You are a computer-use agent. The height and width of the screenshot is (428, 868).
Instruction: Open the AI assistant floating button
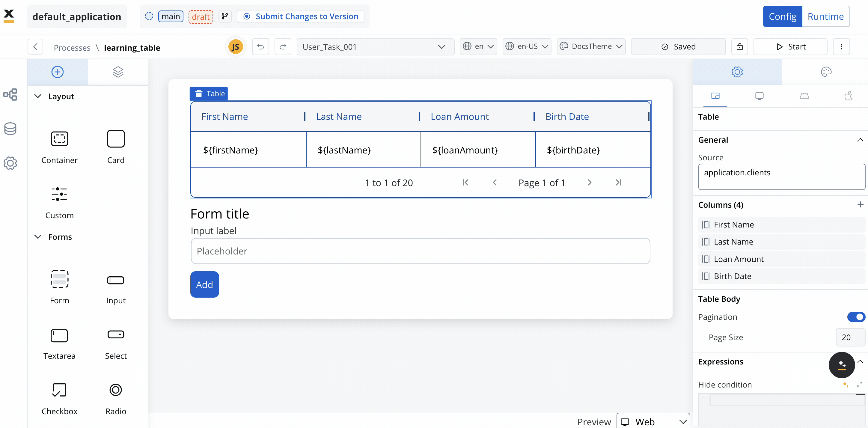[842, 365]
